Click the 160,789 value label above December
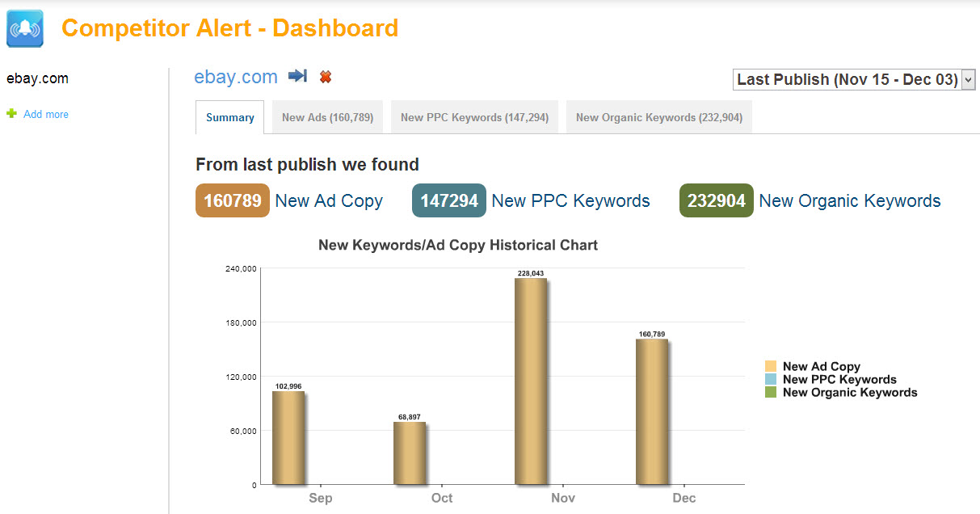980x514 pixels. pos(652,334)
